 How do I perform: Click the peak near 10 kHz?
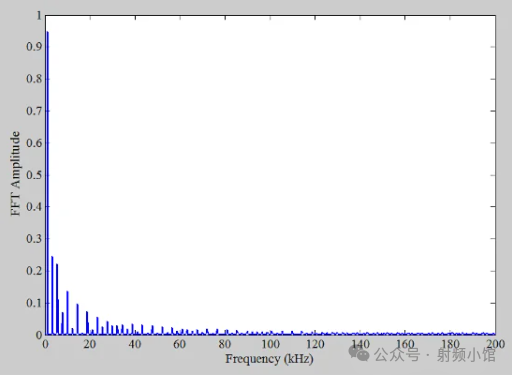click(x=67, y=313)
